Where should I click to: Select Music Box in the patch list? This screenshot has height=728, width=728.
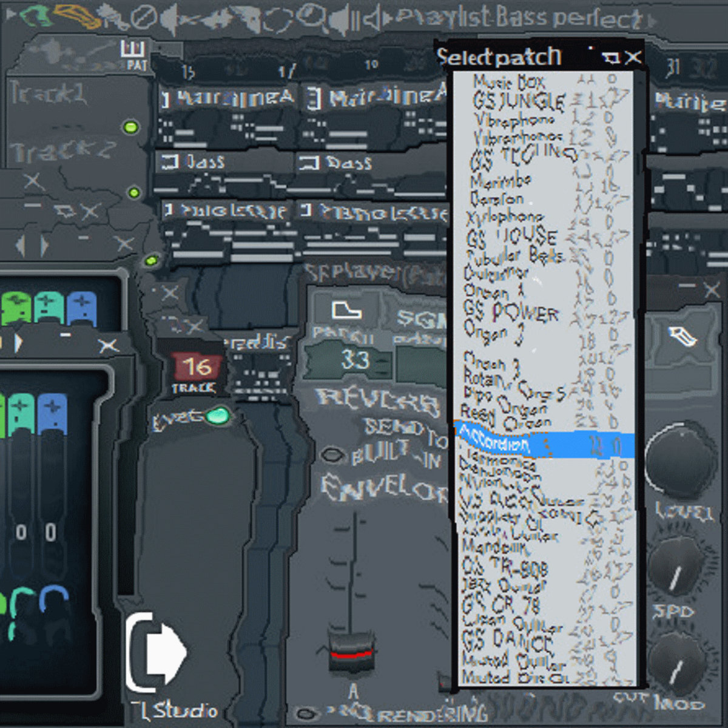click(x=508, y=82)
